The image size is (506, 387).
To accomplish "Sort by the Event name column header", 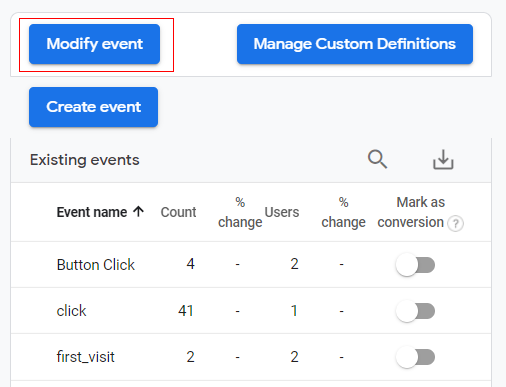I will [x=92, y=212].
